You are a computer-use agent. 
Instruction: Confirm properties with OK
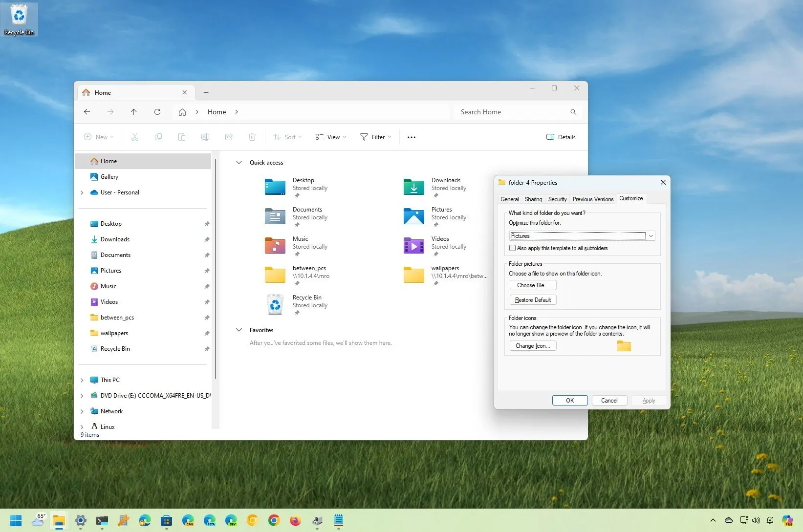(x=570, y=401)
